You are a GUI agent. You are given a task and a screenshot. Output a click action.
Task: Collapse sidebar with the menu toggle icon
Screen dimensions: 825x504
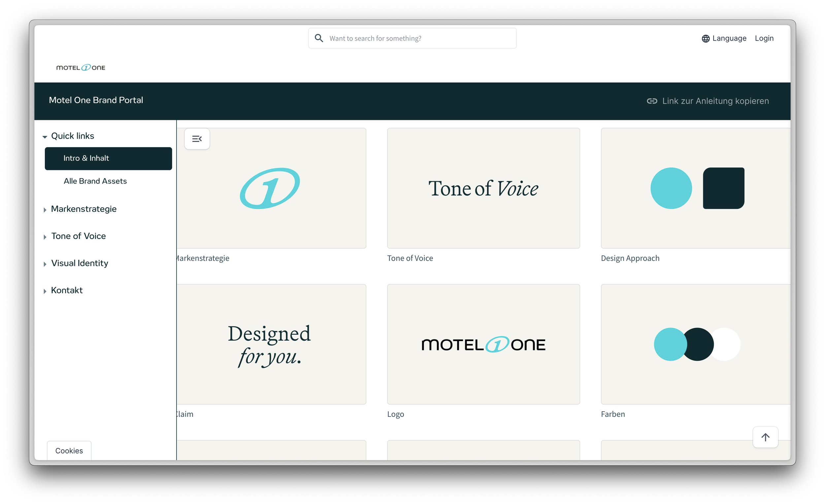pyautogui.click(x=197, y=139)
